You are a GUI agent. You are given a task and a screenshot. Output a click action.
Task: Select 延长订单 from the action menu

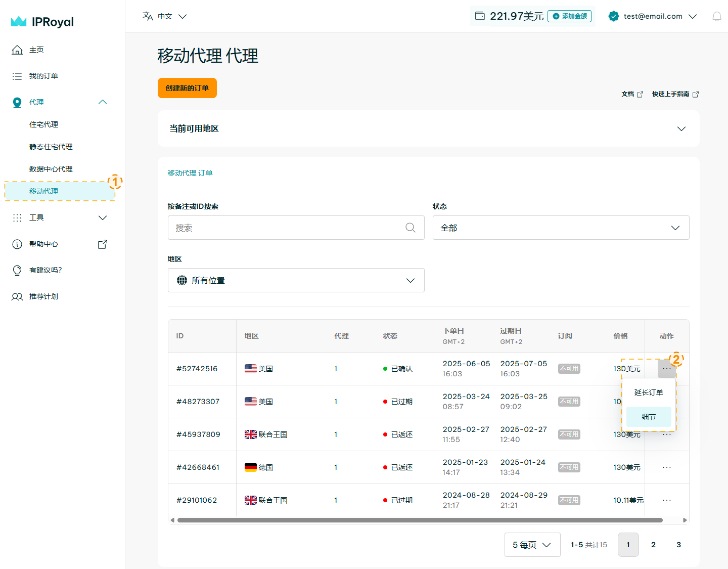point(649,392)
